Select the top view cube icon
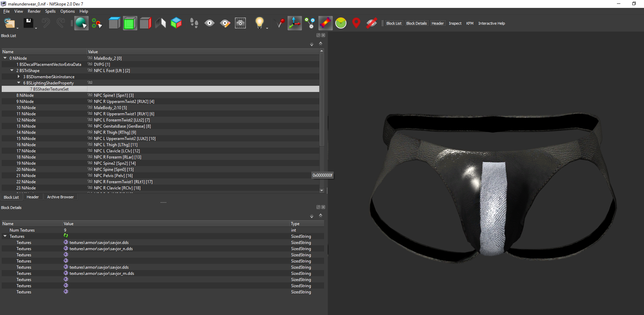 (x=114, y=23)
